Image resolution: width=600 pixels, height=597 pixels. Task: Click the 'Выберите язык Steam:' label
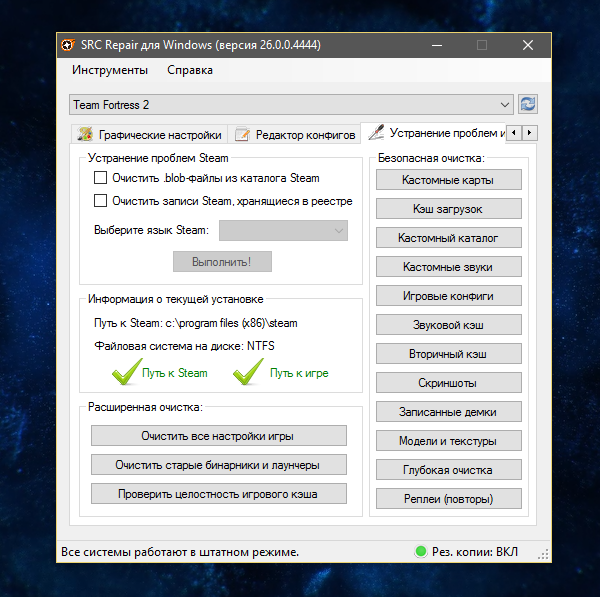click(152, 230)
